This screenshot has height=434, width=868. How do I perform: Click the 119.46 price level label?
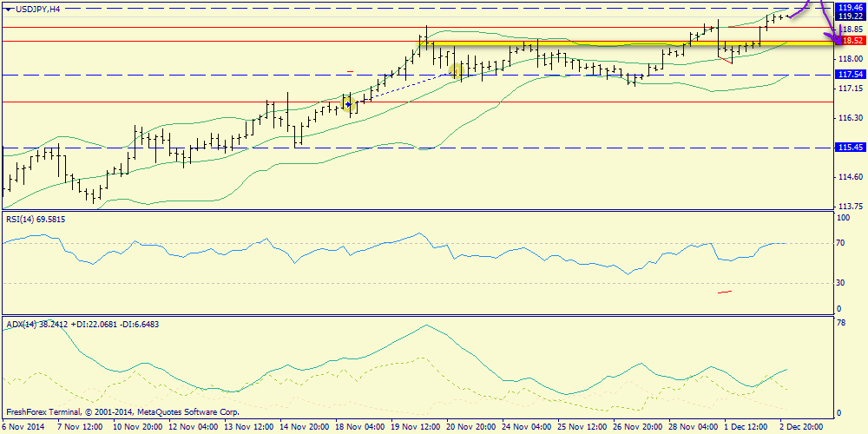coord(850,7)
